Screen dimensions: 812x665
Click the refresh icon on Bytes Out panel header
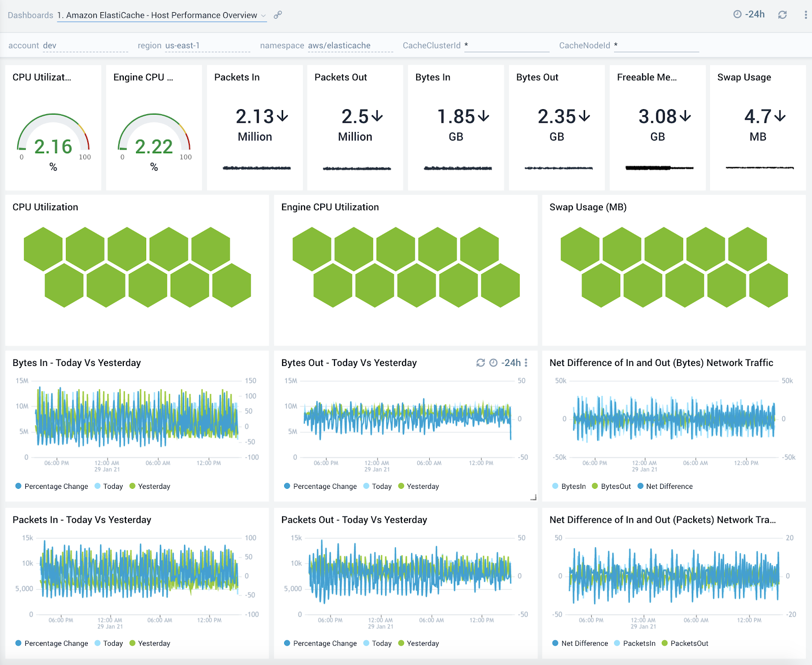coord(480,363)
